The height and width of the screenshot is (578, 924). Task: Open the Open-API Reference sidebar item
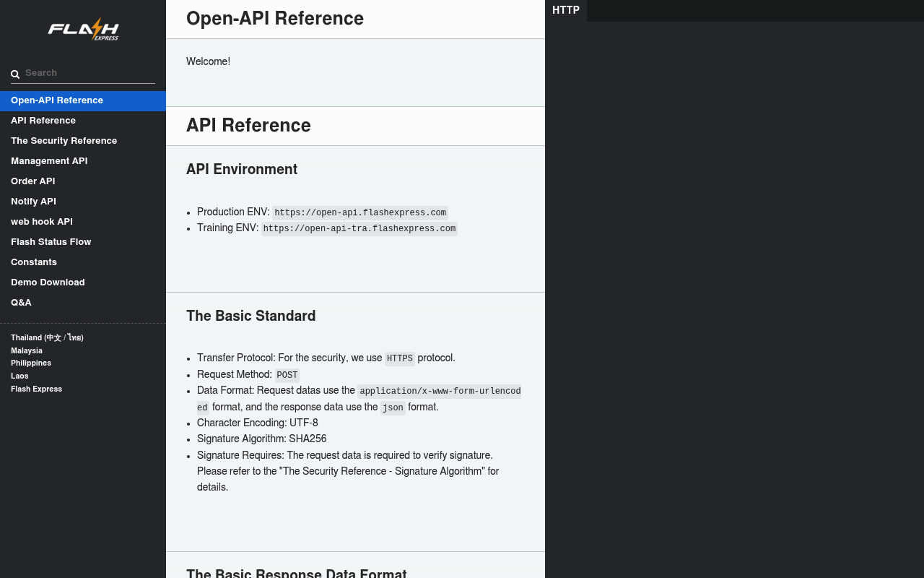[x=83, y=100]
